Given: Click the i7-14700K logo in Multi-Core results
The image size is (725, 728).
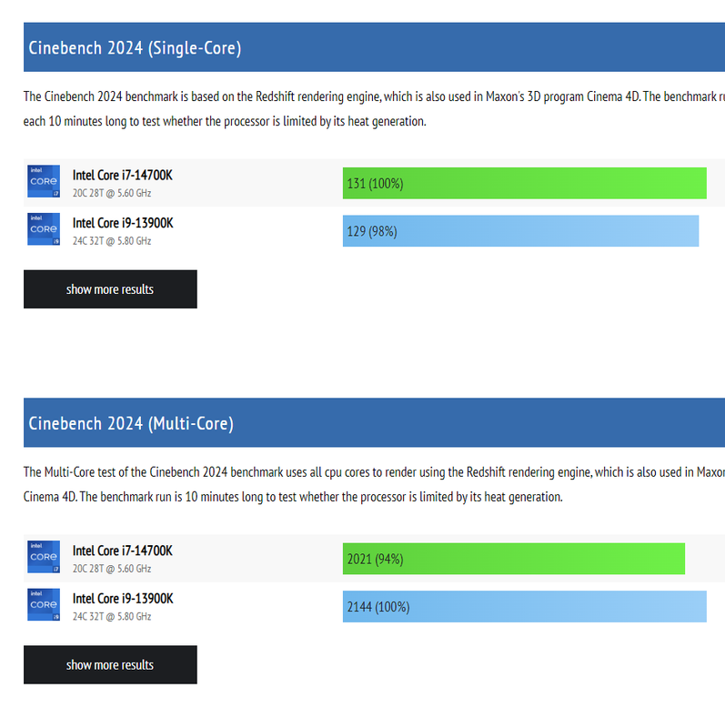Looking at the screenshot, I should pos(44,557).
